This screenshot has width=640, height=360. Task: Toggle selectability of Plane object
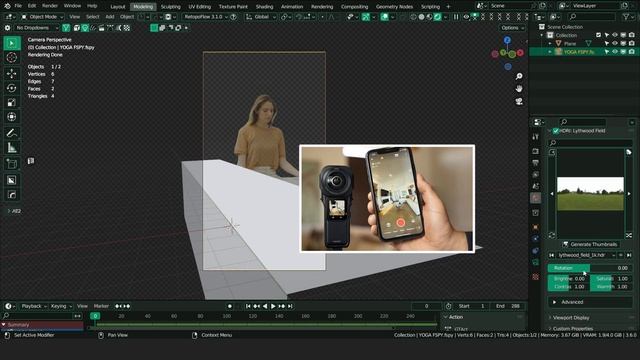pos(607,43)
